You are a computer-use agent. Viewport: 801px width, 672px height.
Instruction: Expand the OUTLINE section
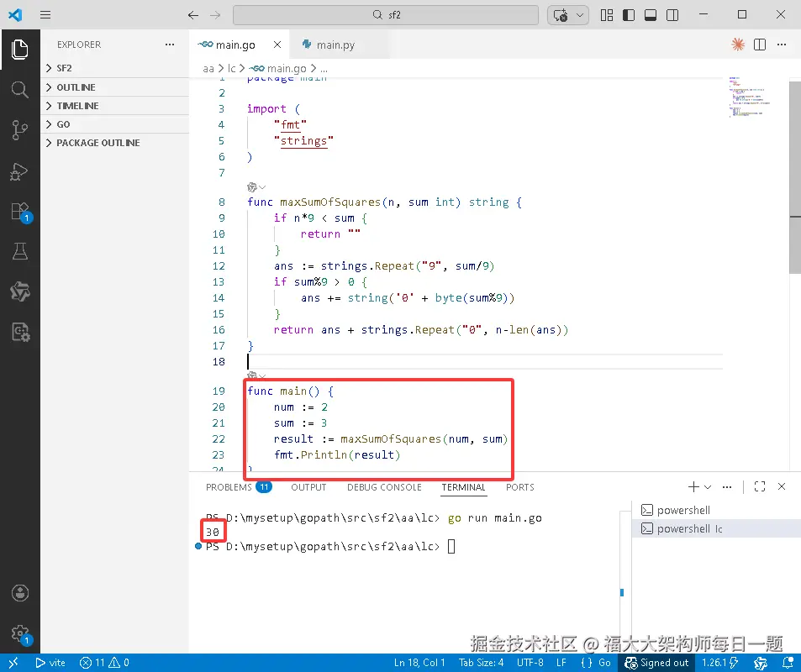pos(115,87)
